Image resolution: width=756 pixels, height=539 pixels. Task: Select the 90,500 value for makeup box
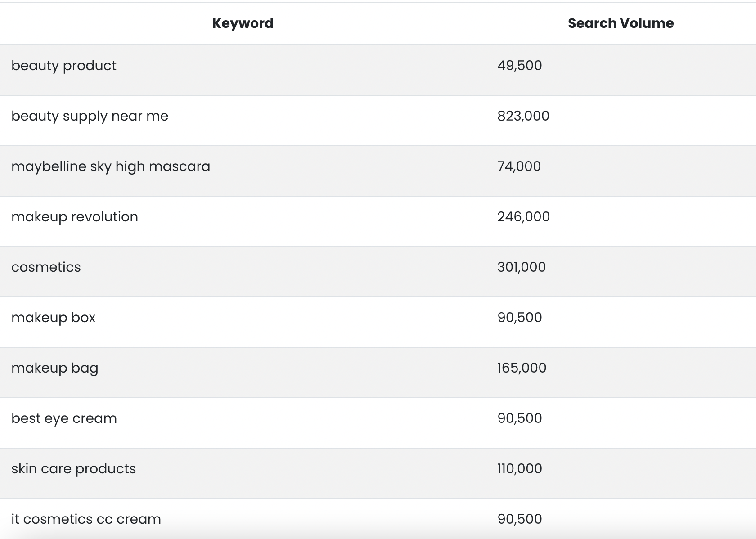519,318
